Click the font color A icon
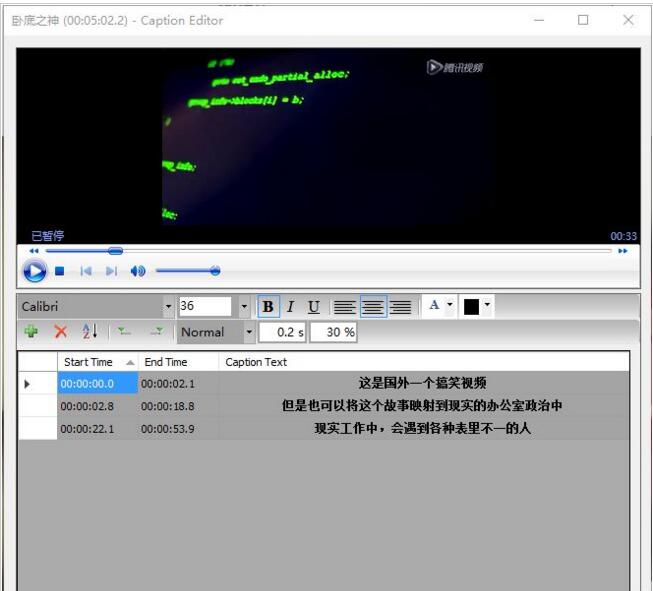Viewport: 653px width, 591px height. coord(434,305)
